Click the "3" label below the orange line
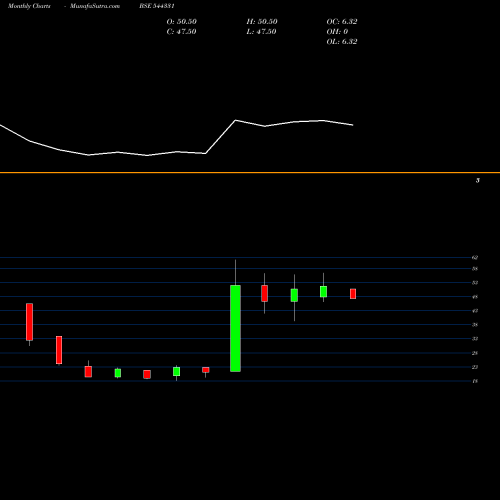Screen dimensions: 500x500 point(478,180)
